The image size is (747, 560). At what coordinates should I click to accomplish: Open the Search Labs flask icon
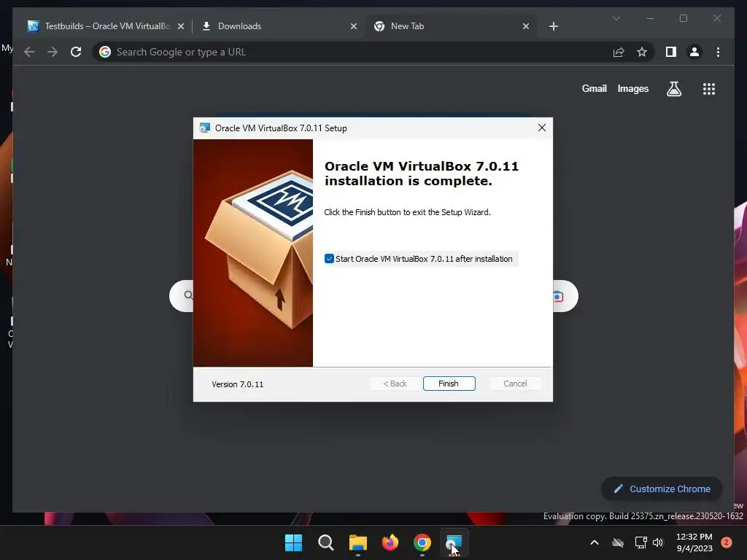point(673,88)
